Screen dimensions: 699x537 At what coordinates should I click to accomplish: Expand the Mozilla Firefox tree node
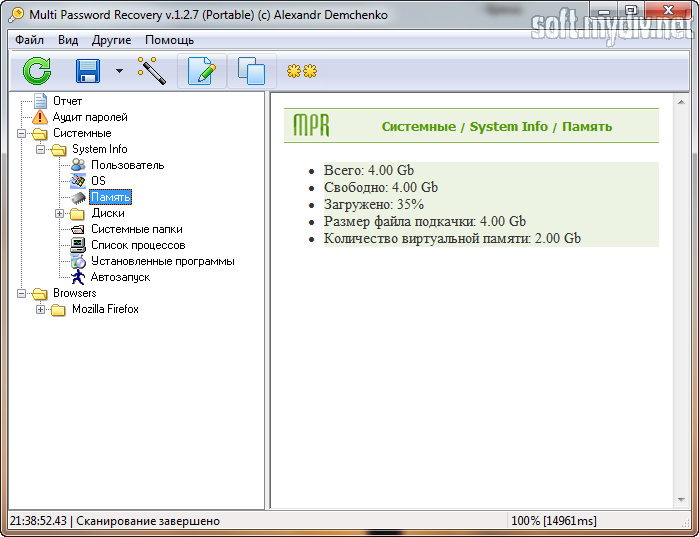[41, 309]
